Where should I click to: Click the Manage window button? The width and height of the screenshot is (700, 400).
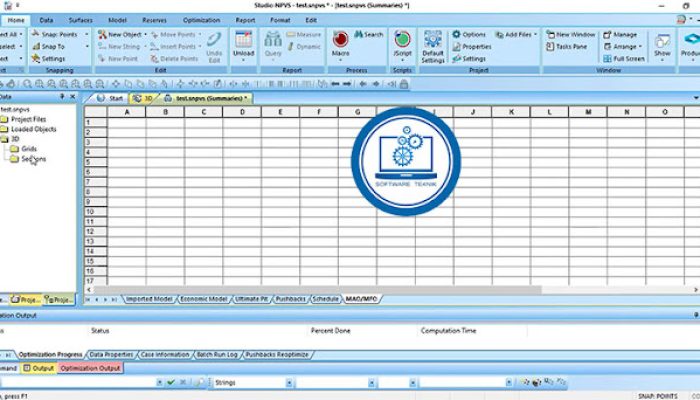(620, 34)
